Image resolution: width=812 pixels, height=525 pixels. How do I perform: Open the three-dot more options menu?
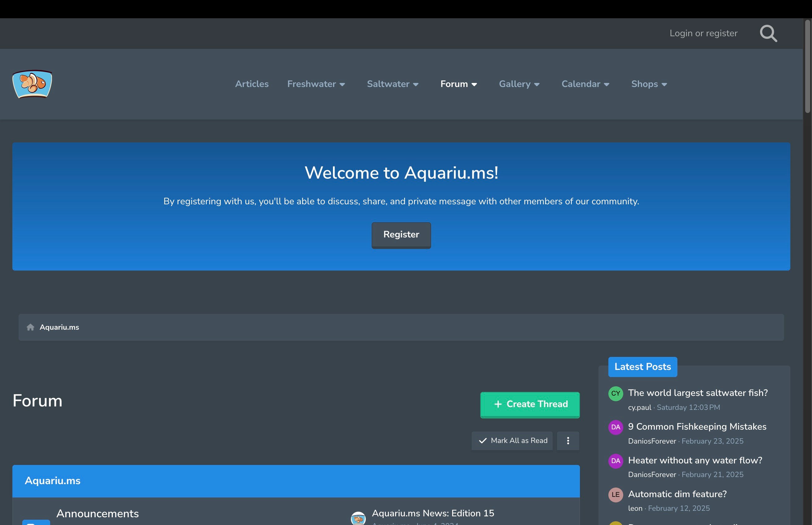tap(568, 440)
